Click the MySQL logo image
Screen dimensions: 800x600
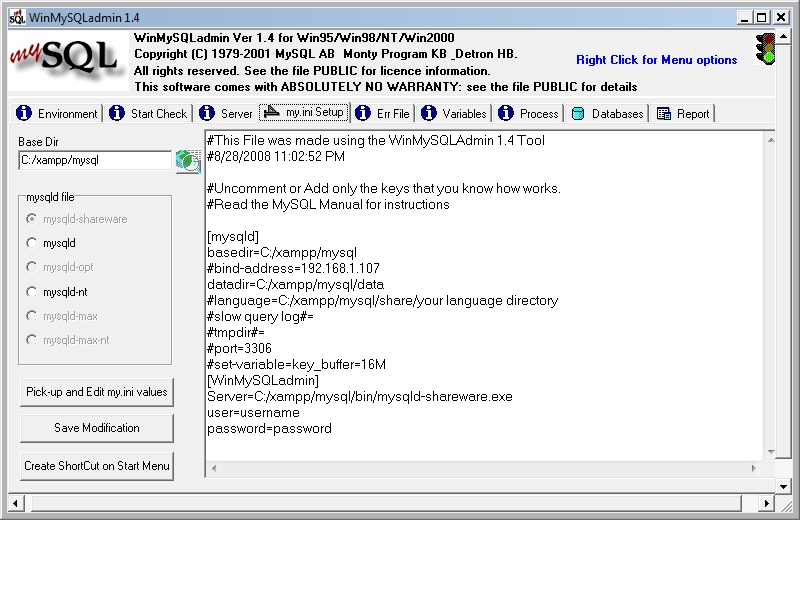click(68, 61)
